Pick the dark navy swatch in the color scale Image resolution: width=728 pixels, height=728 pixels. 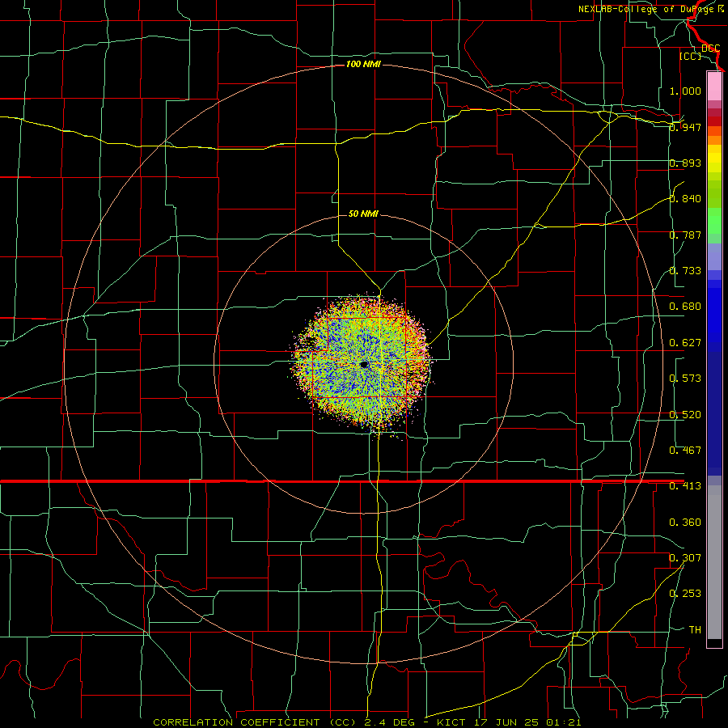click(x=714, y=413)
